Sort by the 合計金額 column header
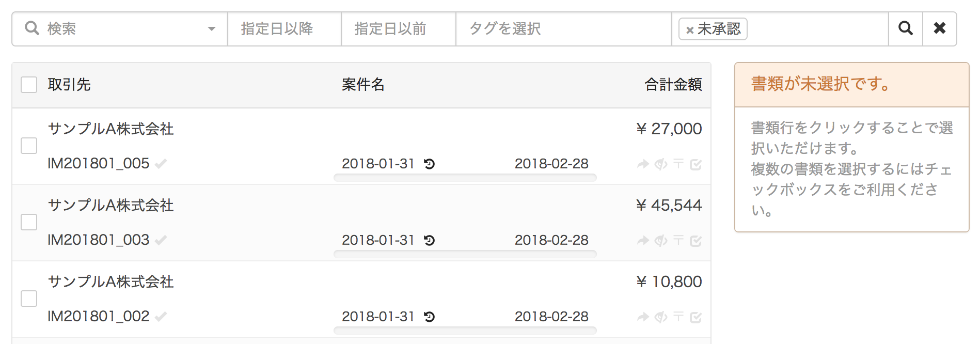The height and width of the screenshot is (344, 980). point(673,84)
